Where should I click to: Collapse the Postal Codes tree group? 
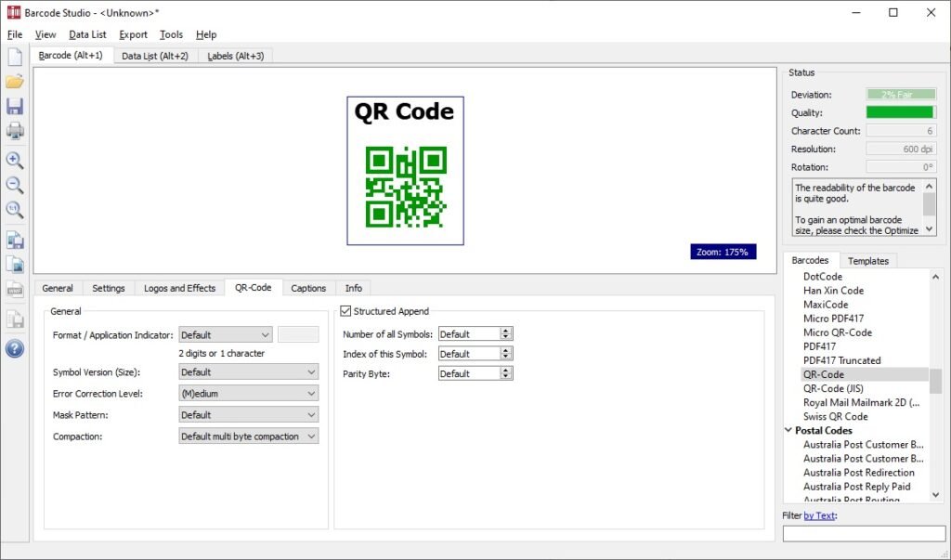(x=788, y=430)
